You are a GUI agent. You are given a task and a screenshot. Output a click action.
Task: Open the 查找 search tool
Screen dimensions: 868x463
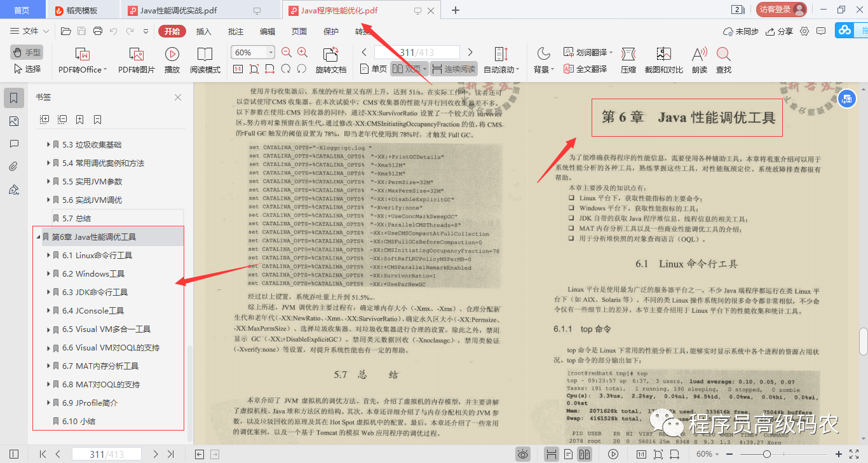724,60
